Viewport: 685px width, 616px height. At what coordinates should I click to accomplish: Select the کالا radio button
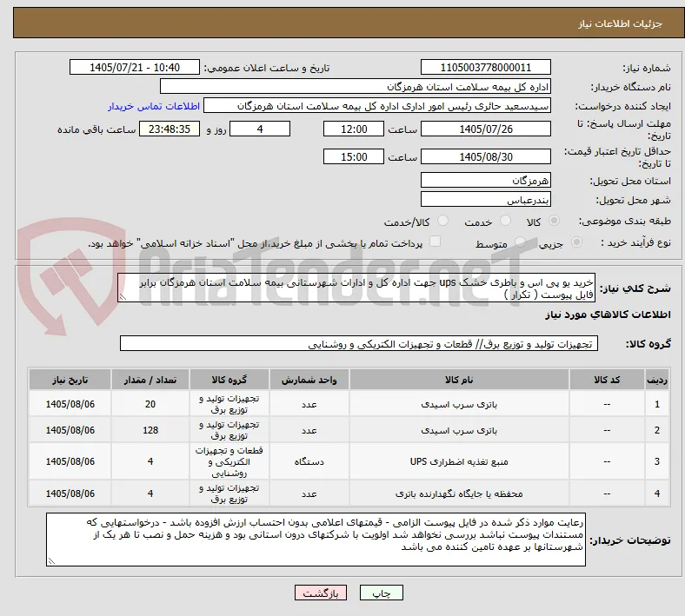pos(554,221)
